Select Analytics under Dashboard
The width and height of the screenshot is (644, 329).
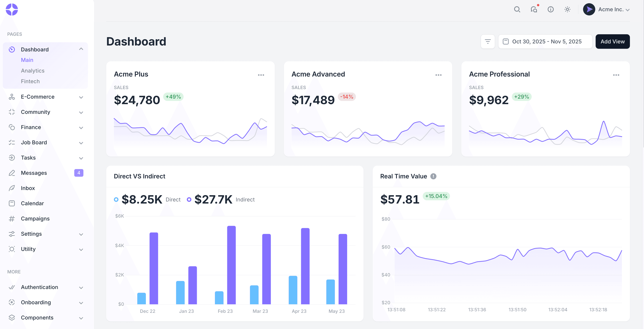33,70
